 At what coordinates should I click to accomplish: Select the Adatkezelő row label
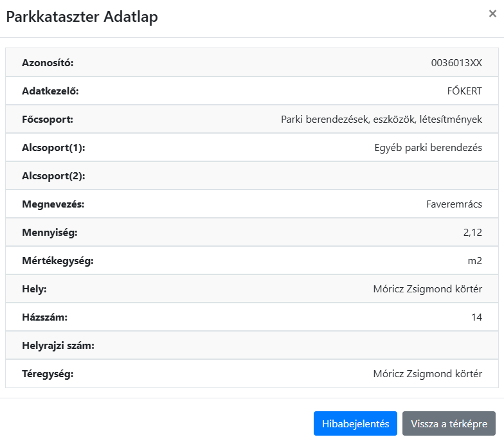[x=50, y=91]
